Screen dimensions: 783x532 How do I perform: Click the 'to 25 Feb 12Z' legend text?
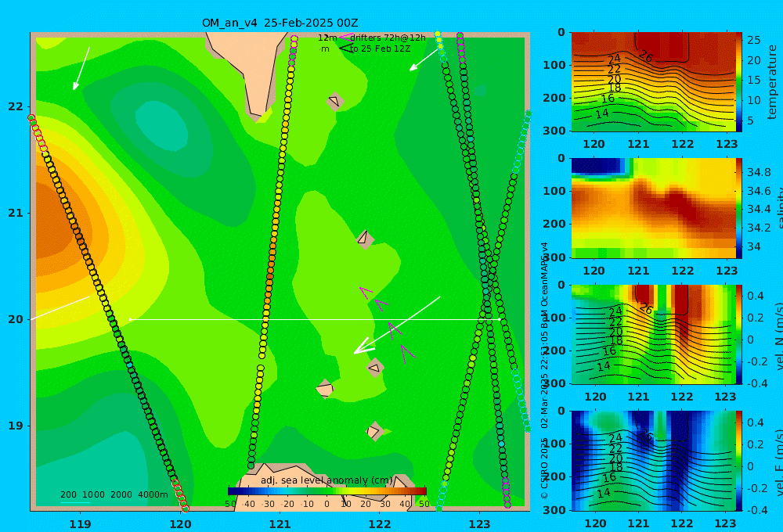pyautogui.click(x=380, y=49)
